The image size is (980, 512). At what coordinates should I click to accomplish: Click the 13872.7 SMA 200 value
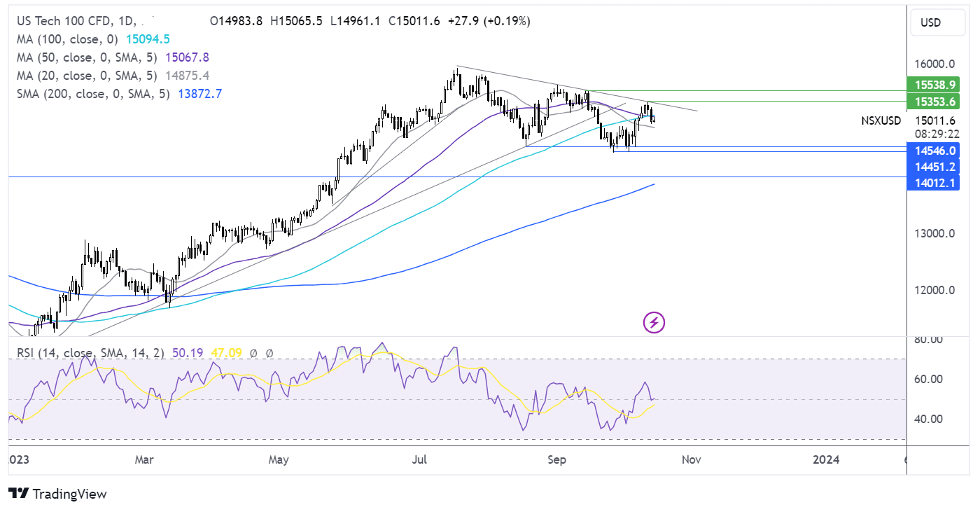point(199,93)
